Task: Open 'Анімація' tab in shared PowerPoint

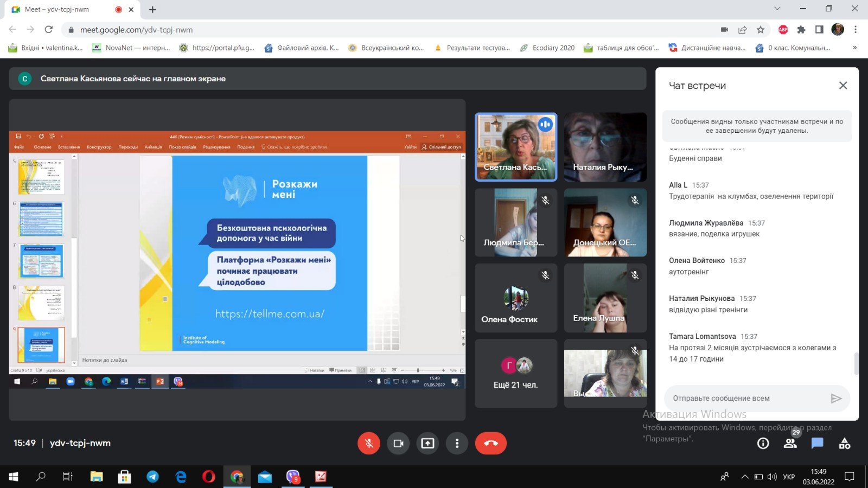Action: (x=153, y=147)
